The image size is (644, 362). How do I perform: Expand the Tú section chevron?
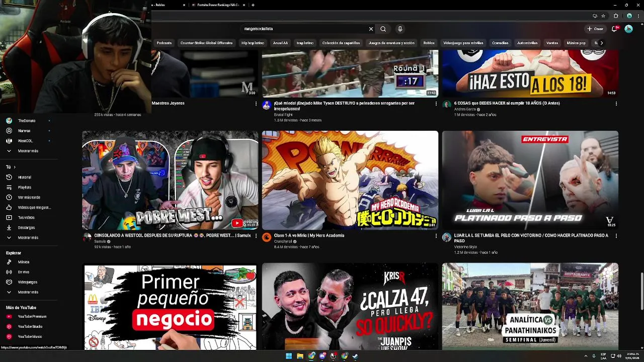(15, 167)
